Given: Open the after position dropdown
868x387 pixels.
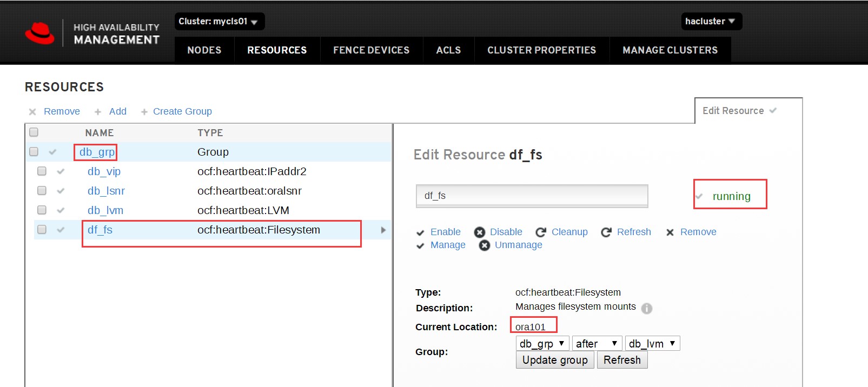Looking at the screenshot, I should pyautogui.click(x=597, y=343).
